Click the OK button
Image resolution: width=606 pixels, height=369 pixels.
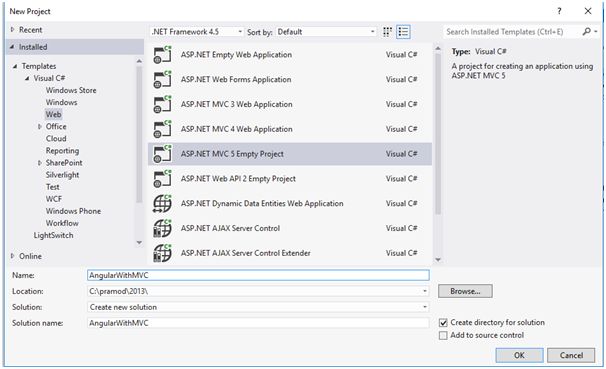click(519, 355)
